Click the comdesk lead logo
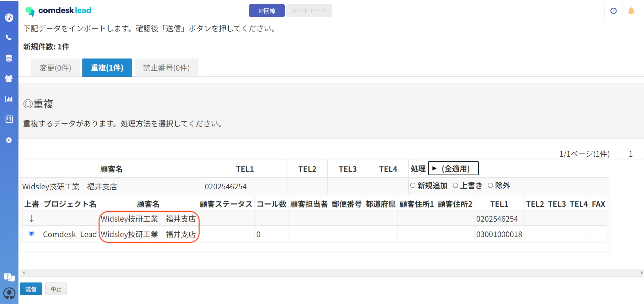The width and height of the screenshot is (644, 304). (58, 11)
